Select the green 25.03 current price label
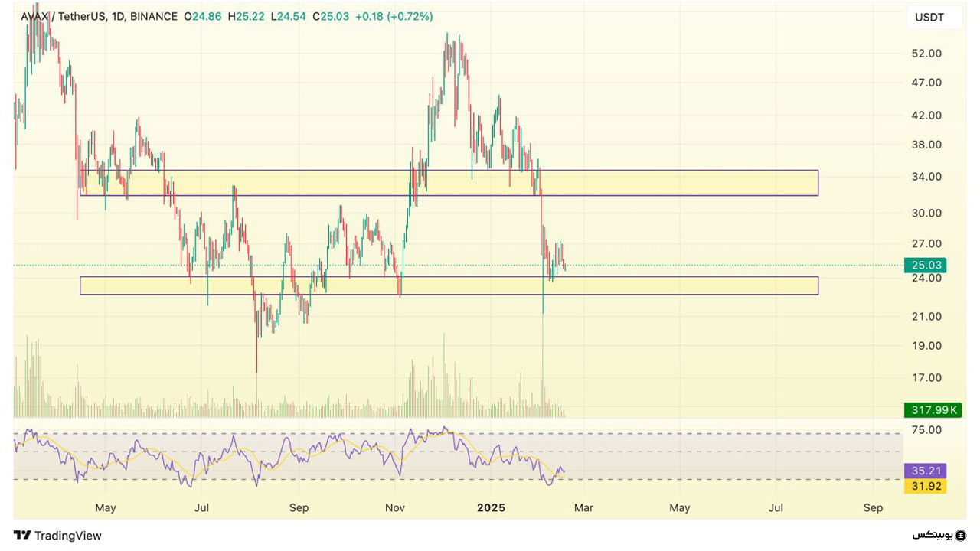 click(924, 266)
